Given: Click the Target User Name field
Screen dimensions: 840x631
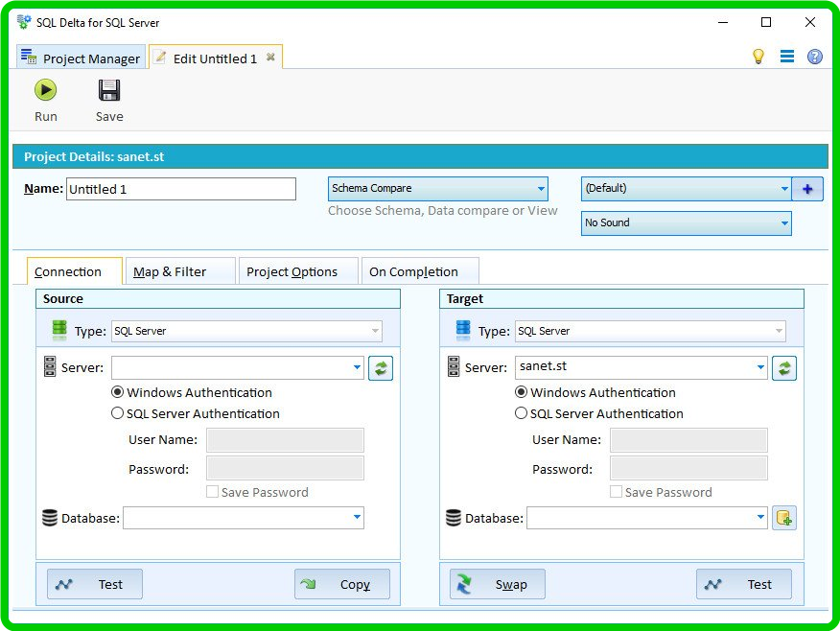Looking at the screenshot, I should tap(688, 440).
